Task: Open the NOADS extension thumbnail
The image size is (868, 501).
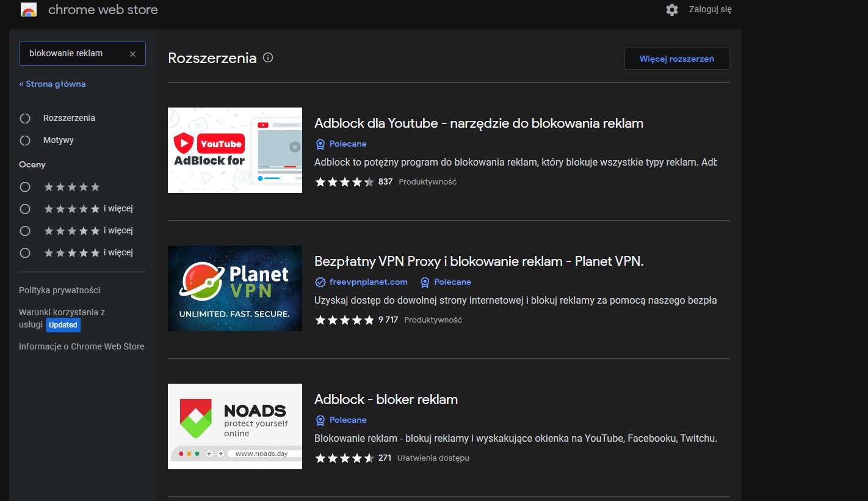Action: click(234, 426)
